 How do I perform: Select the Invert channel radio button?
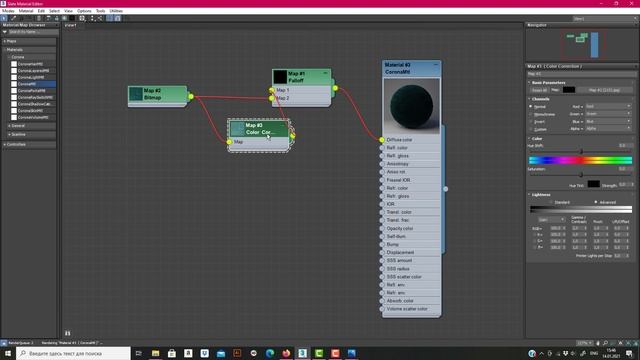pyautogui.click(x=531, y=121)
